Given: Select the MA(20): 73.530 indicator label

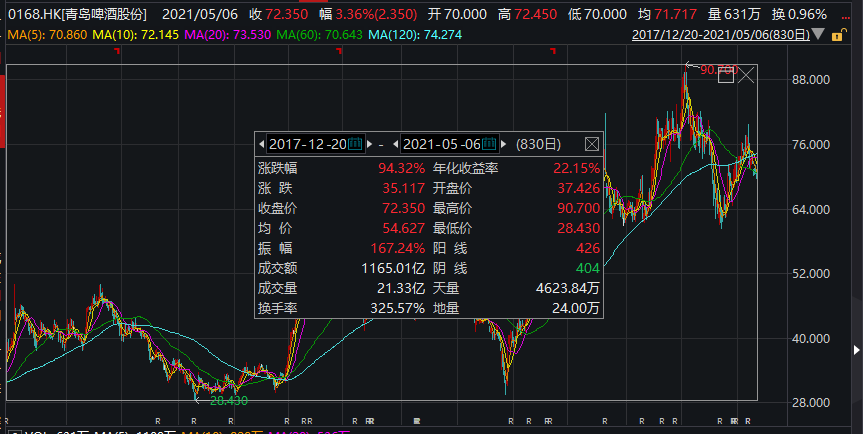Looking at the screenshot, I should click(x=228, y=35).
